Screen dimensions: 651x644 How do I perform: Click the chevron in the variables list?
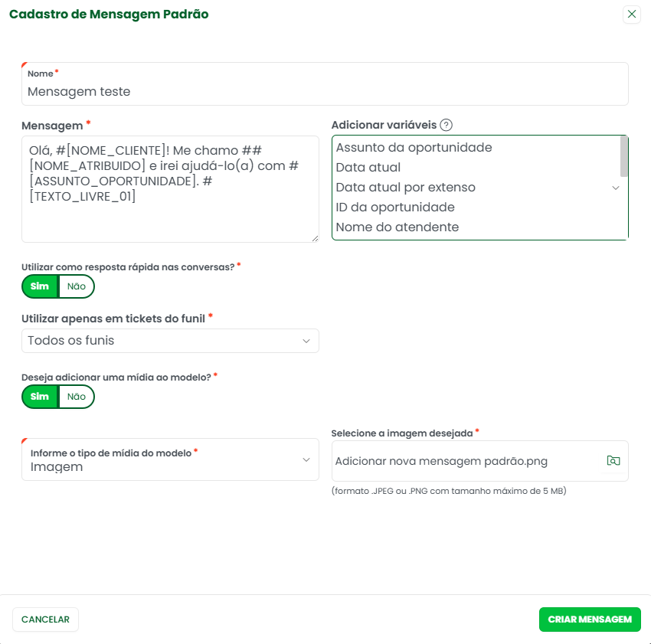click(x=615, y=188)
